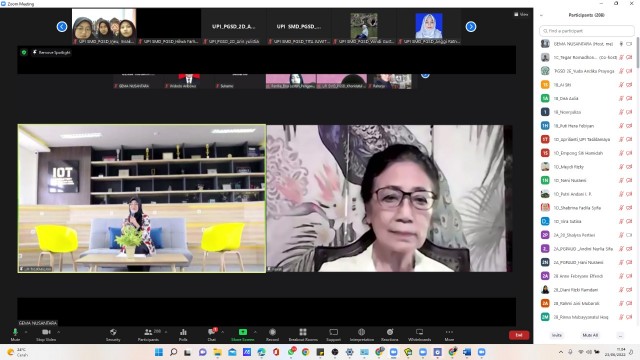This screenshot has width=640, height=360.
Task: Open weather widget showing Cerah
Action: click(17, 352)
